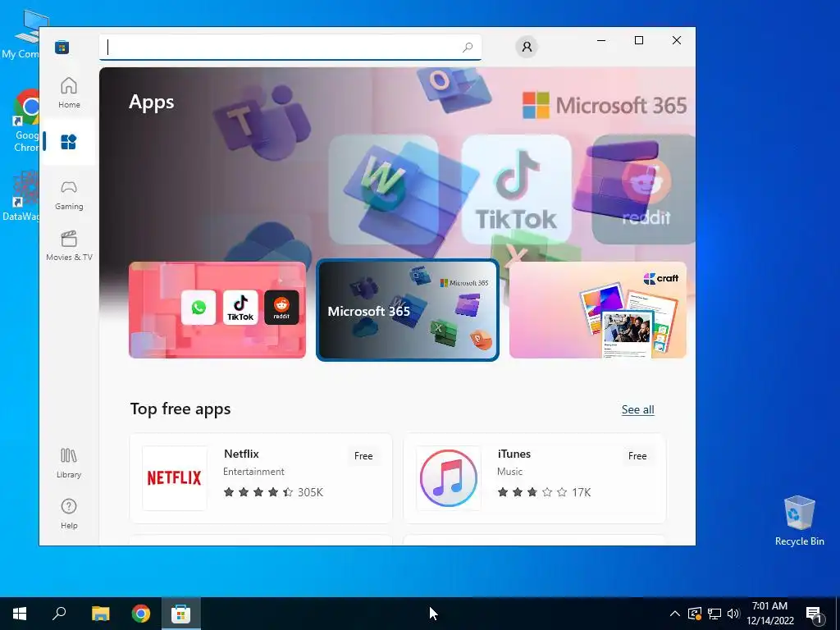Open the Movies & TV section
This screenshot has width=840, height=630.
pyautogui.click(x=69, y=246)
